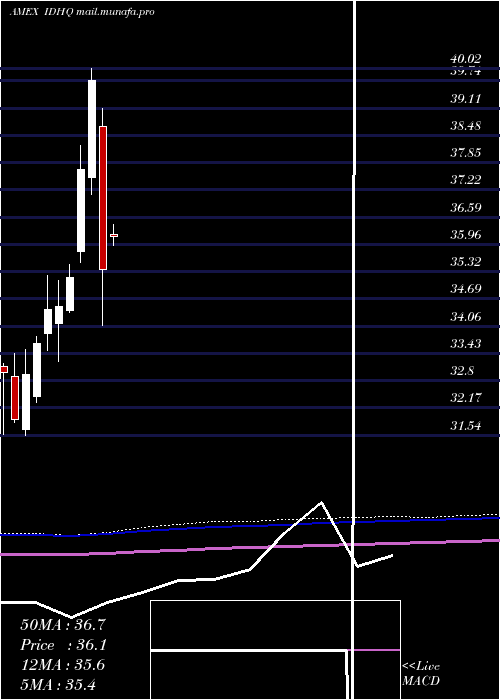Click the 34.69 price axis label

pyautogui.click(x=466, y=289)
